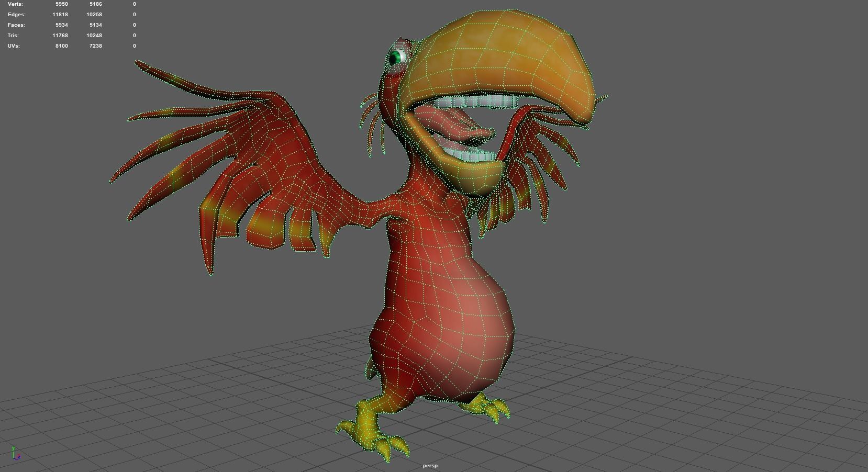Click the UVs total value 8100
Image resolution: width=868 pixels, height=472 pixels.
pyautogui.click(x=61, y=46)
